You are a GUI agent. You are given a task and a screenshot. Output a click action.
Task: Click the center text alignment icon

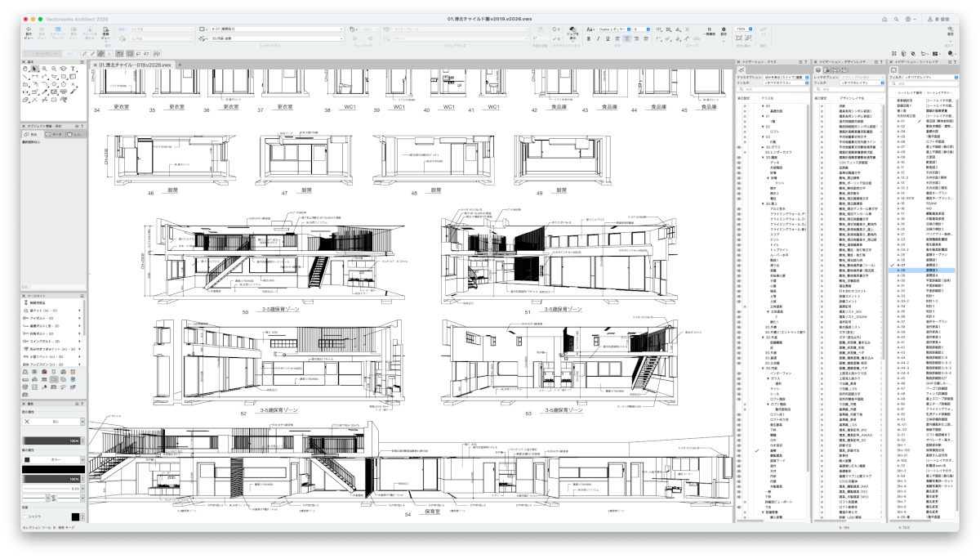pos(626,38)
